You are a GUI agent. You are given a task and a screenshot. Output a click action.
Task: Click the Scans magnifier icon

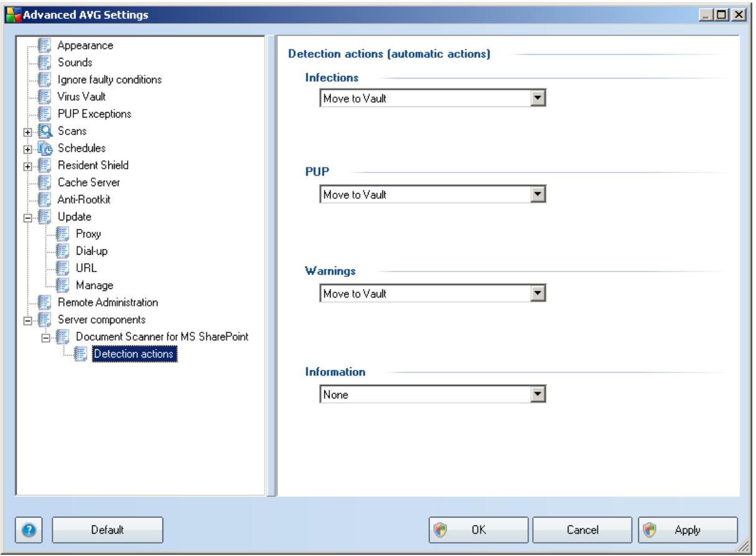[46, 131]
